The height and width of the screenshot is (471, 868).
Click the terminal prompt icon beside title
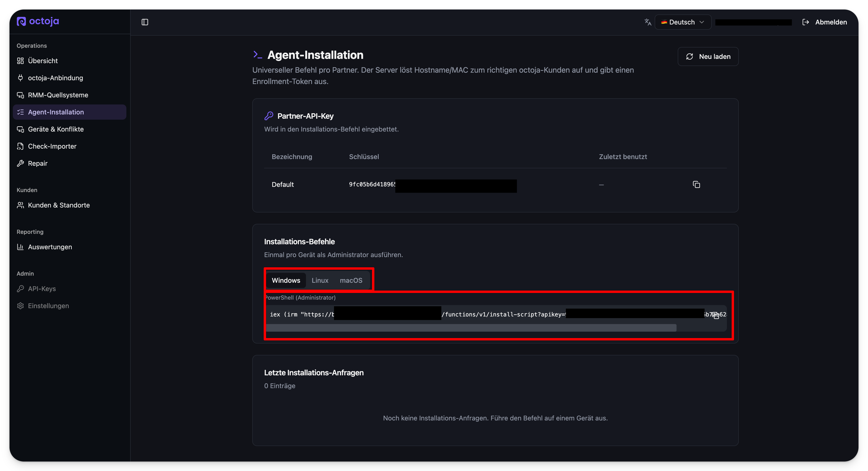click(x=258, y=55)
